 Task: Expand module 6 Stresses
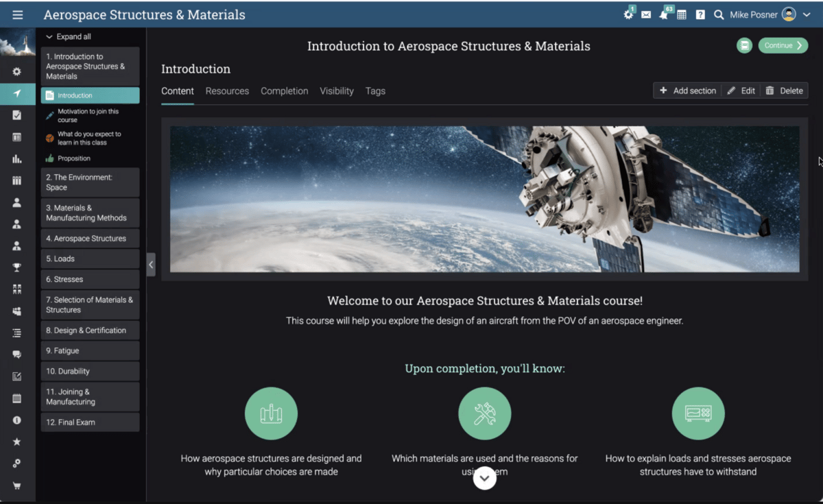90,279
